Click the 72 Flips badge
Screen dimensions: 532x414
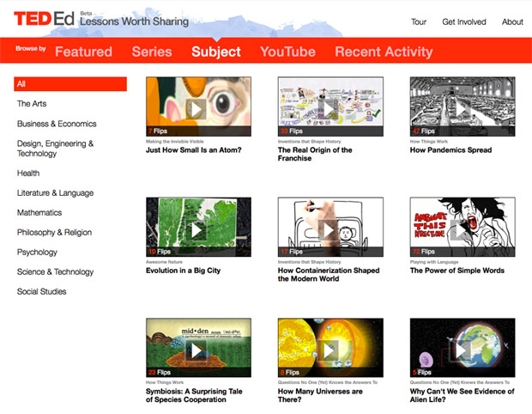click(x=423, y=252)
